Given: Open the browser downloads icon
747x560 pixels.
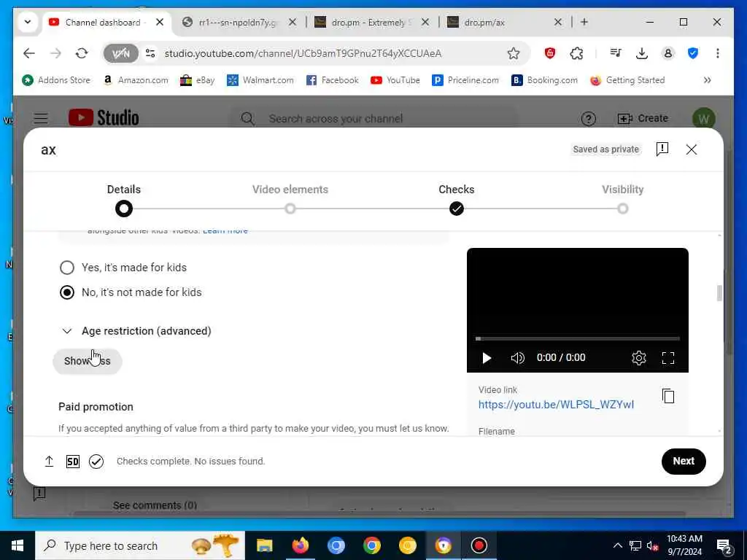Looking at the screenshot, I should [642, 53].
